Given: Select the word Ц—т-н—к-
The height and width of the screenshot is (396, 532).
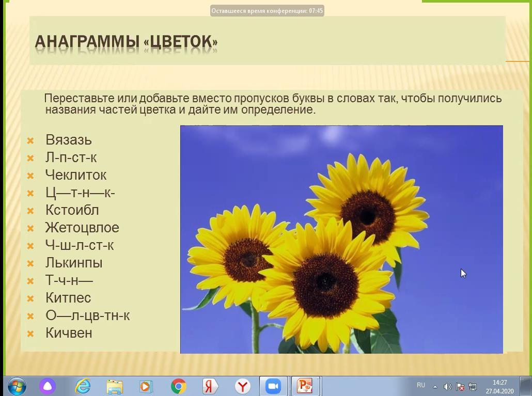Looking at the screenshot, I should (80, 193).
